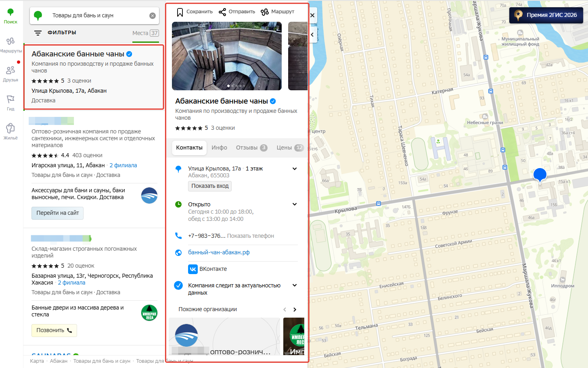The width and height of the screenshot is (588, 368).
Task: Click the globe icon next to website
Action: 178,253
